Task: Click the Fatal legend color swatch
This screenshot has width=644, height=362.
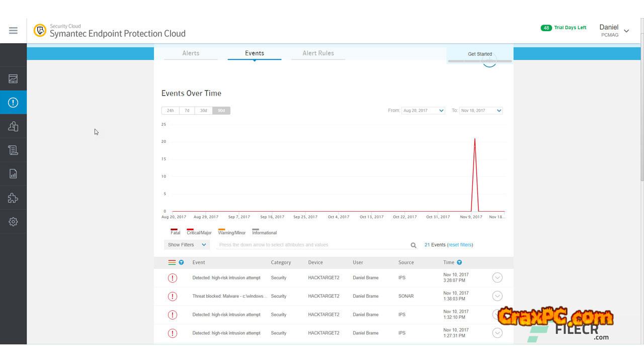Action: [174, 229]
